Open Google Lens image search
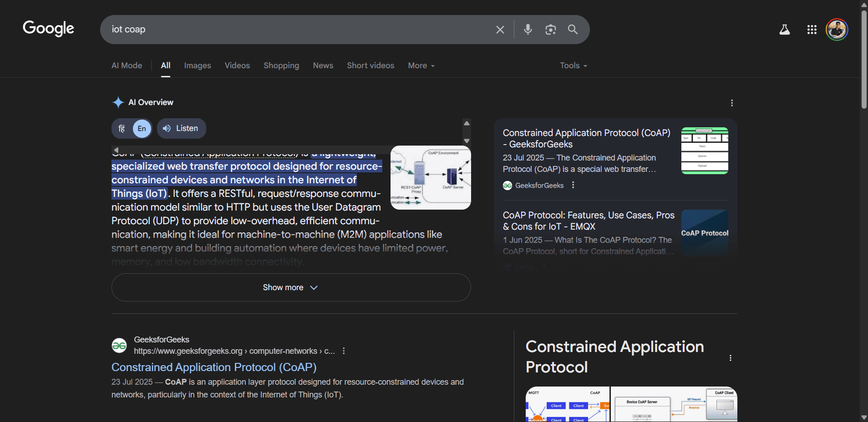 (550, 30)
